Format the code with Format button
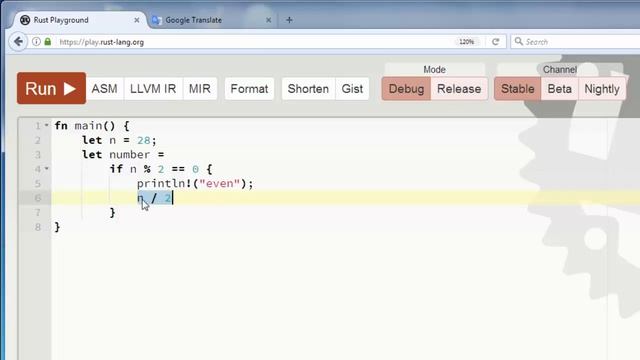 [x=249, y=89]
